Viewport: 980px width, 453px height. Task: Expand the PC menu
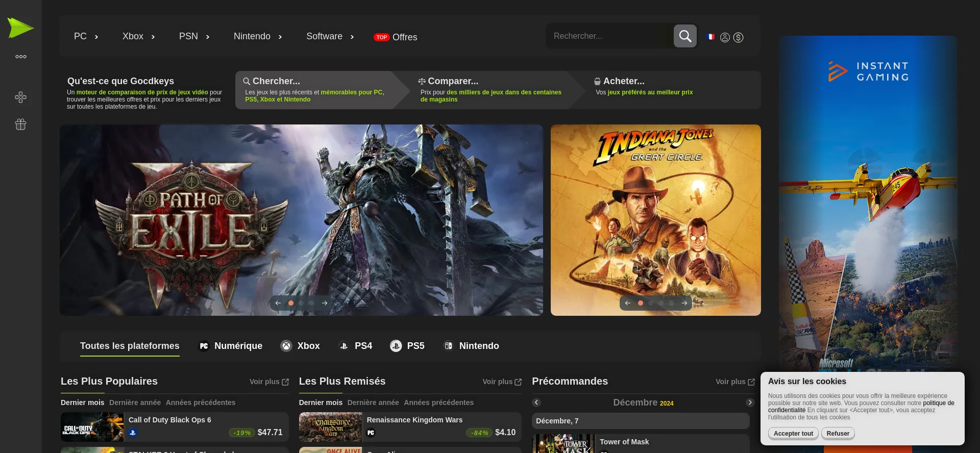coord(86,36)
